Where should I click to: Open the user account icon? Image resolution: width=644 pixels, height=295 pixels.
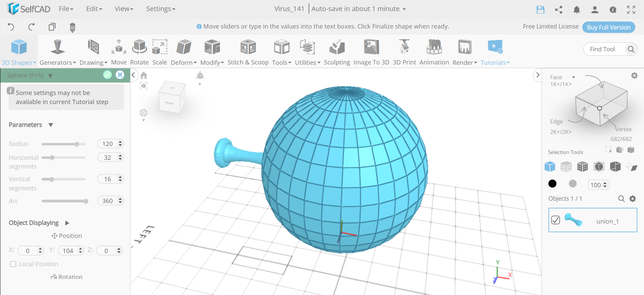[x=595, y=9]
